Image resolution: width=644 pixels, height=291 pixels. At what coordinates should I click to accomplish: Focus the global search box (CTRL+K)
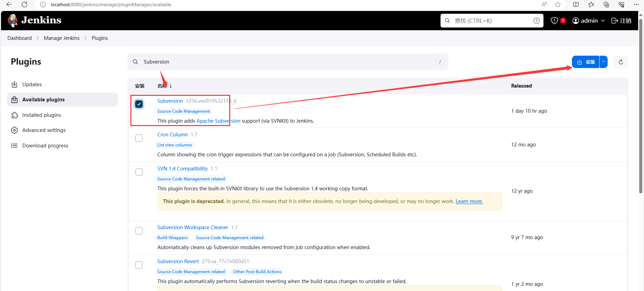point(492,21)
